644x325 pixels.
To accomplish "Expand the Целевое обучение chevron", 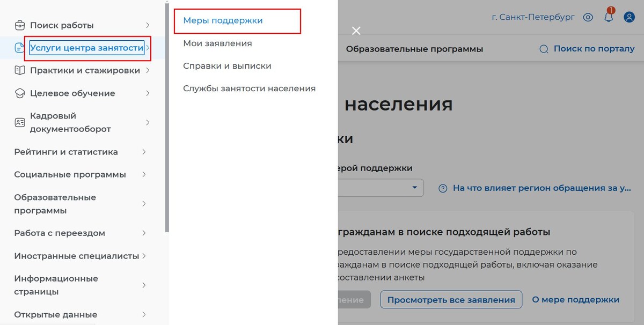I will 147,93.
